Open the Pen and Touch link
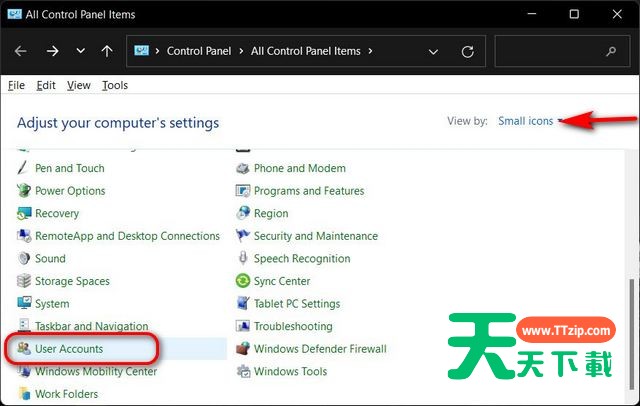The image size is (640, 406). tap(70, 168)
